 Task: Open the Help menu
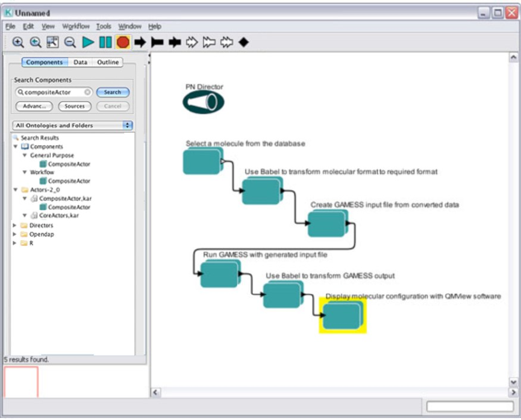click(155, 26)
